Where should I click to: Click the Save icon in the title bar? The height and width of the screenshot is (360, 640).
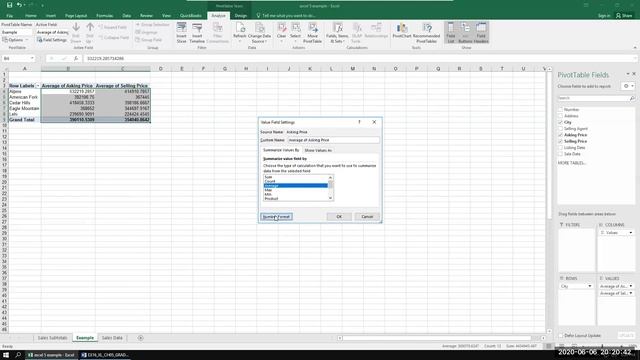click(9, 5)
